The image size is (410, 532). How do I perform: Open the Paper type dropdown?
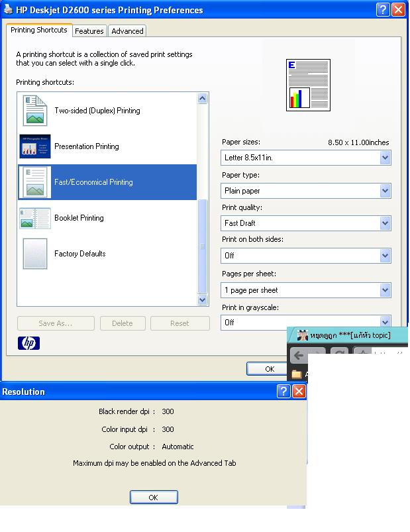point(305,191)
